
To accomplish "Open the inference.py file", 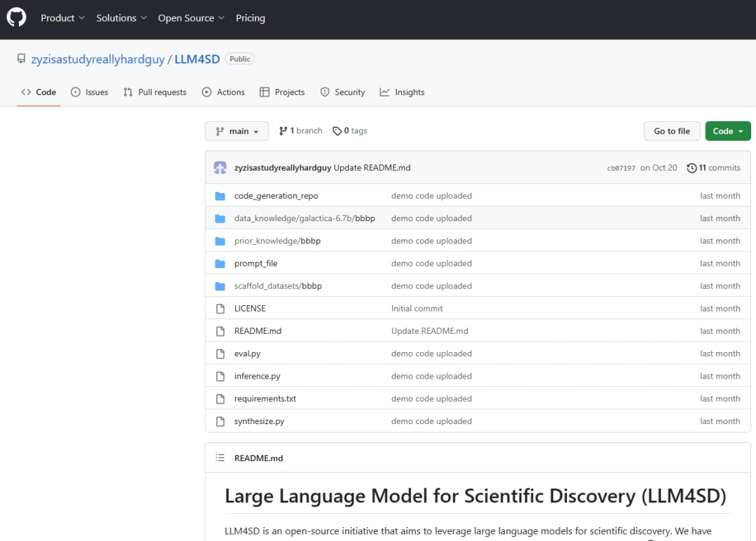I will point(258,376).
